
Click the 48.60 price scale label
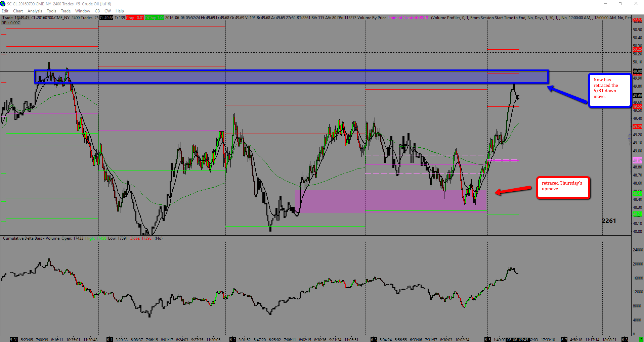(637, 183)
